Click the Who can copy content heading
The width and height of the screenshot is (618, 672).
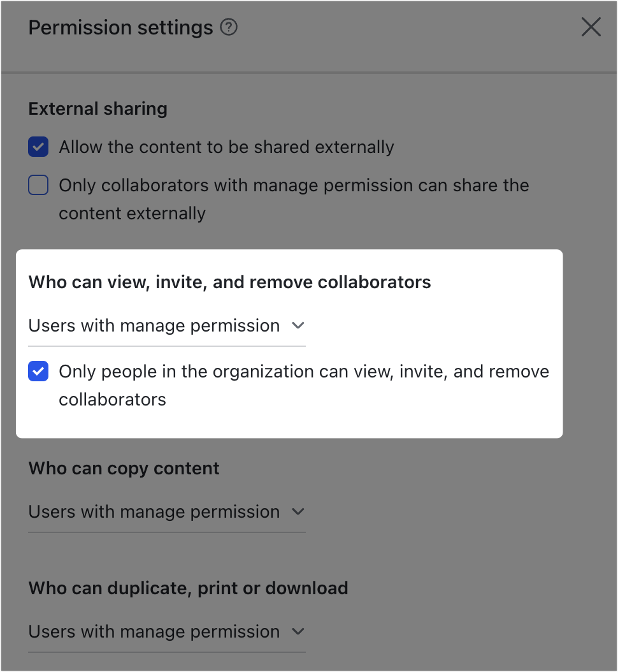click(x=124, y=469)
